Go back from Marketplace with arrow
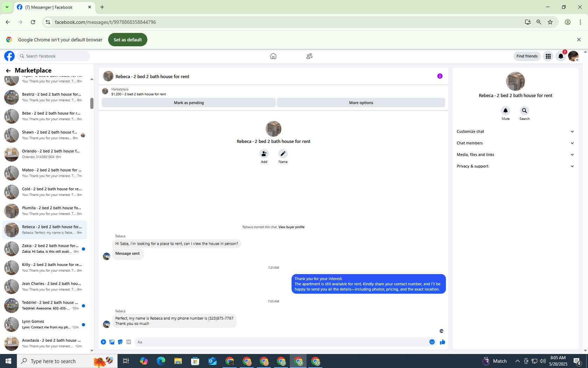This screenshot has width=588, height=368. 8,71
